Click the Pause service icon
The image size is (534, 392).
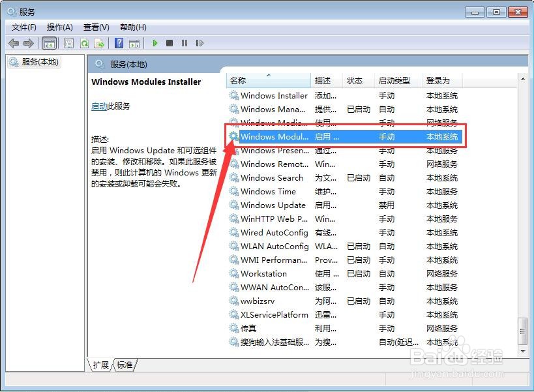coord(185,43)
